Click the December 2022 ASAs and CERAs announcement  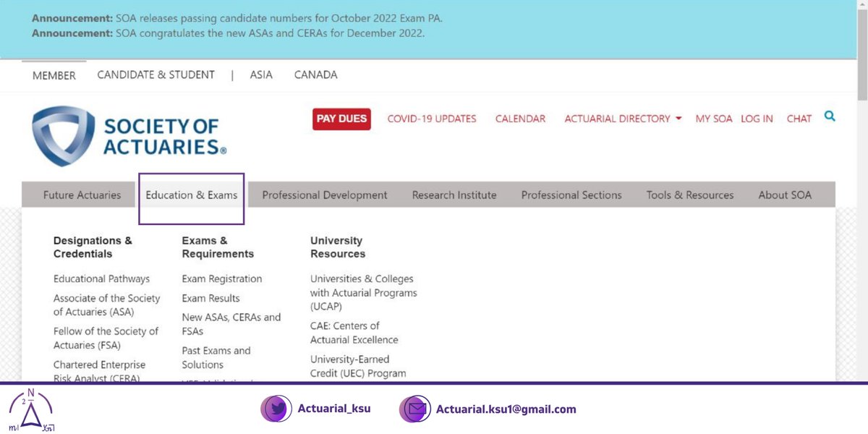(x=228, y=33)
